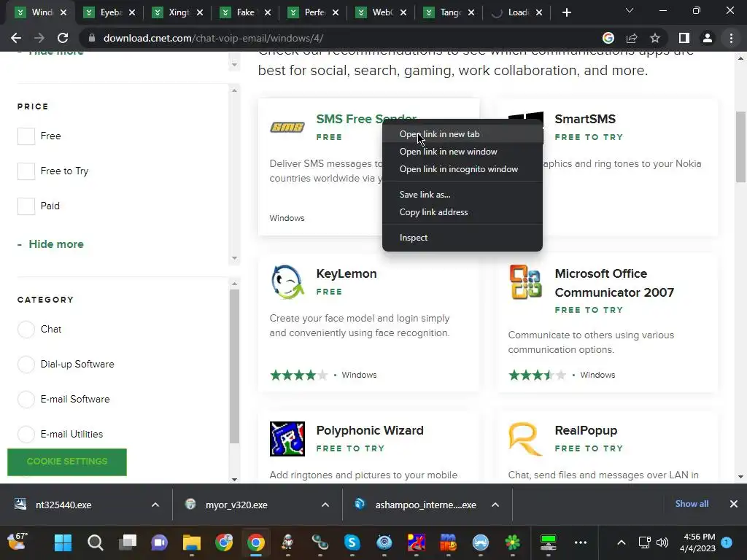Viewport: 747px width, 560px height.
Task: Switch to the Tango tab
Action: [x=449, y=12]
